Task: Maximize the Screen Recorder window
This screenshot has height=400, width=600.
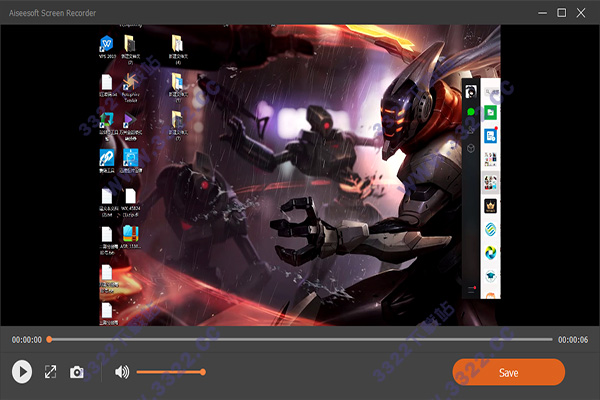Action: (x=562, y=12)
